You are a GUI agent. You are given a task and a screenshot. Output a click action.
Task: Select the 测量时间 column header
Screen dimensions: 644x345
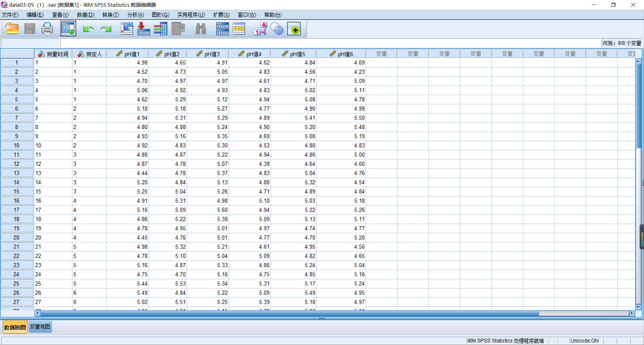click(53, 54)
